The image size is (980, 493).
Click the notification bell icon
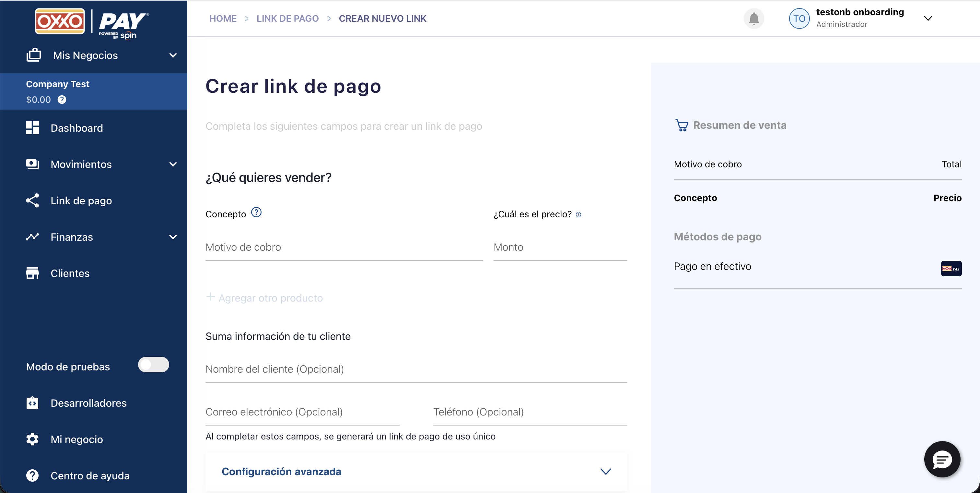point(754,19)
